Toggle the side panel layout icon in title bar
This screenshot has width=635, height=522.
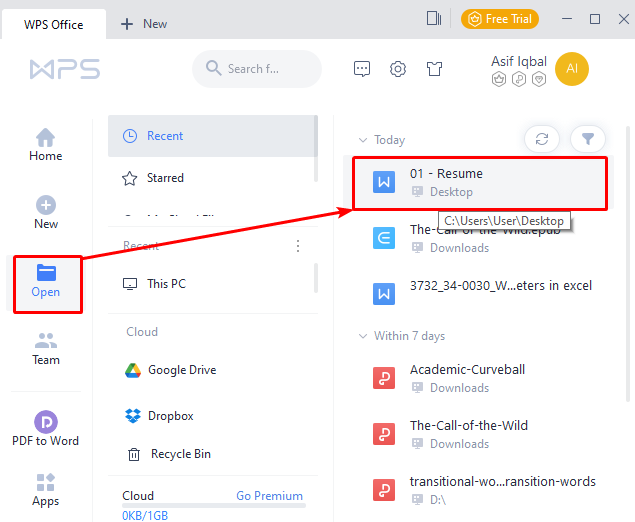[434, 19]
